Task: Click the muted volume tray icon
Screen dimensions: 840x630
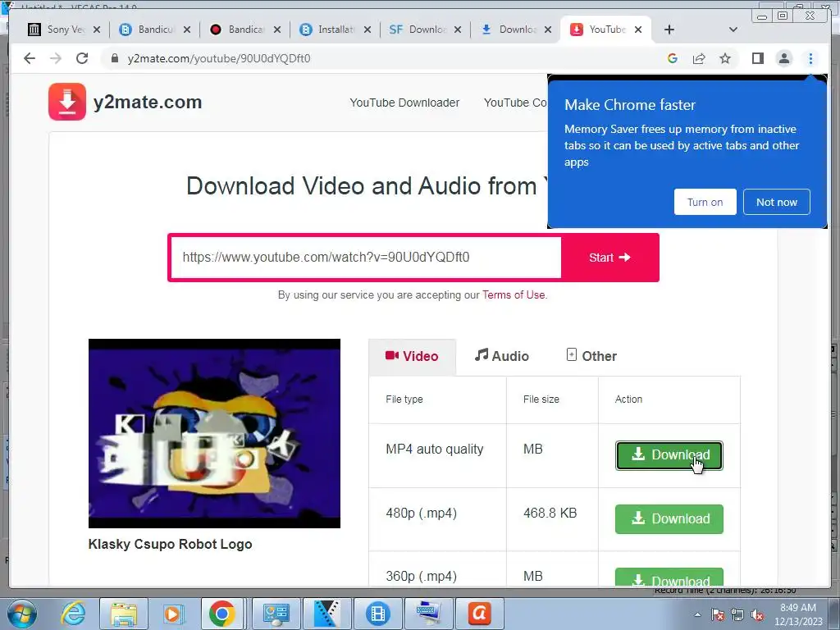Action: click(757, 615)
